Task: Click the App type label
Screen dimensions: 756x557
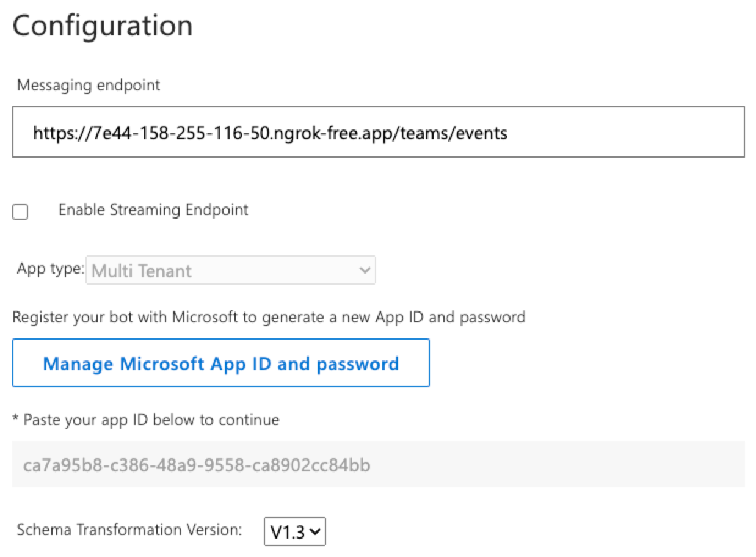Action: 51,269
